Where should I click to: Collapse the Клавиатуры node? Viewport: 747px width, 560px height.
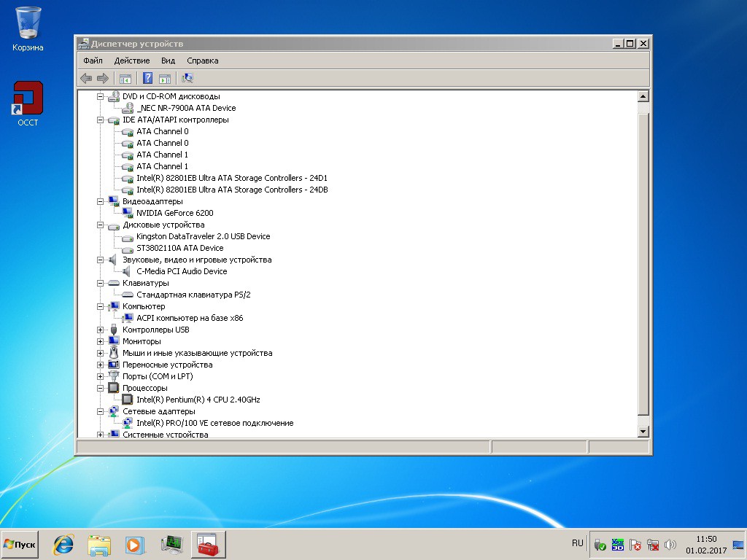pos(100,284)
